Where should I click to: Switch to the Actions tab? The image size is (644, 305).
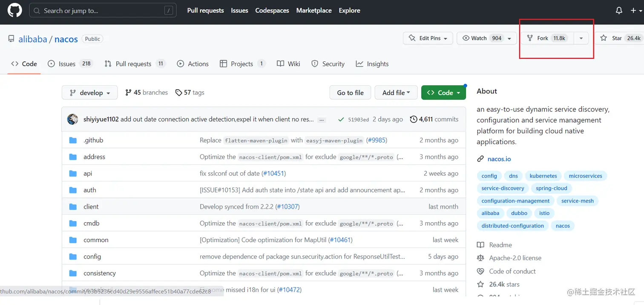(x=193, y=64)
